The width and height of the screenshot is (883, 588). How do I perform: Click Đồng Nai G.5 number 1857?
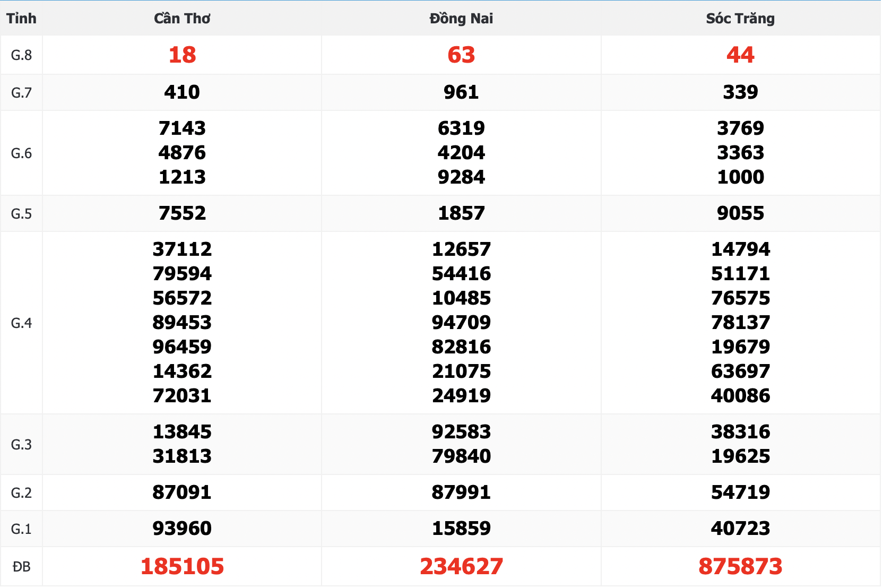coord(461,213)
